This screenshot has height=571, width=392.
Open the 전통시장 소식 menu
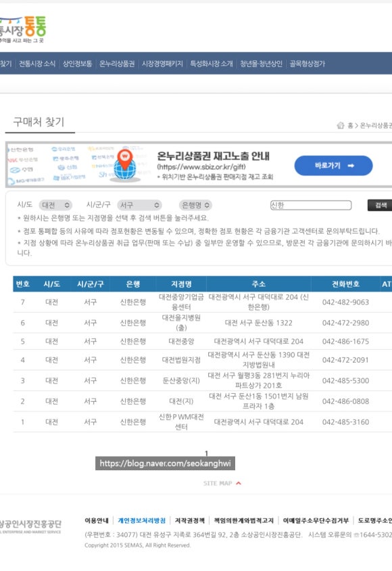[37, 64]
